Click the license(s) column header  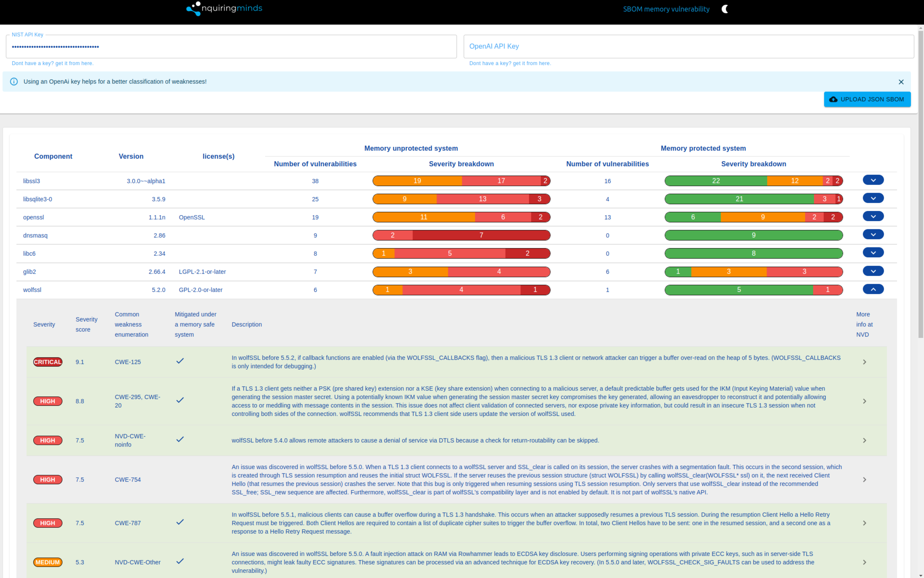(219, 156)
